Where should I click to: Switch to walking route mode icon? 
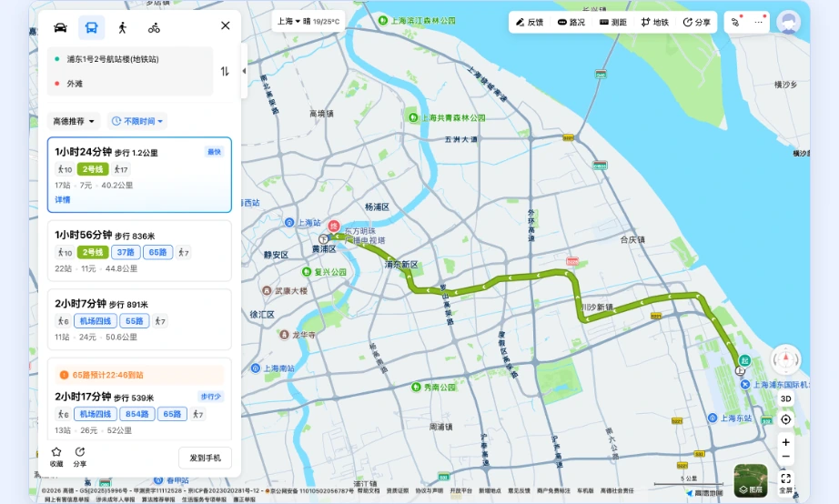pyautogui.click(x=123, y=28)
